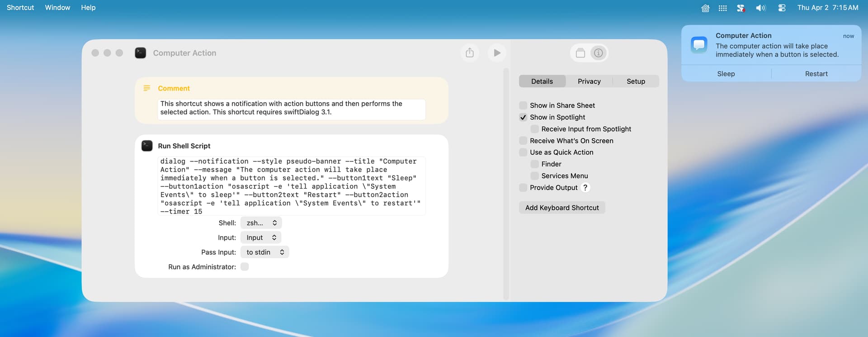
Task: Switch to the Privacy tab
Action: point(589,81)
